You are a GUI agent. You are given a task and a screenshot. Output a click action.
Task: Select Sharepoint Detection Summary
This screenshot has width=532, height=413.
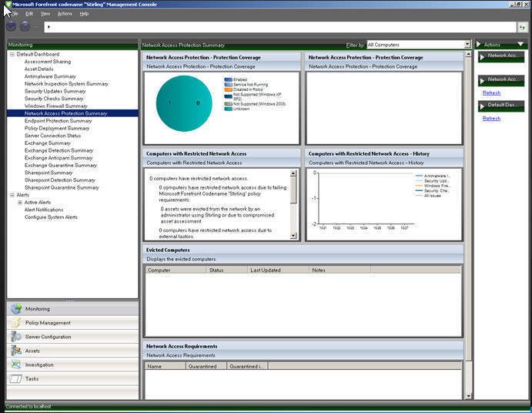[60, 180]
